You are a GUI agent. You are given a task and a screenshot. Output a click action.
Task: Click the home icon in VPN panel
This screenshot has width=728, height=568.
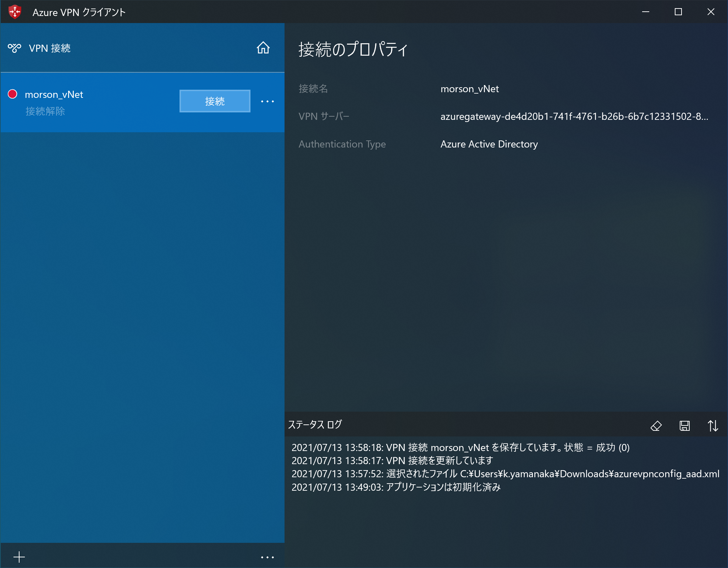(x=263, y=48)
